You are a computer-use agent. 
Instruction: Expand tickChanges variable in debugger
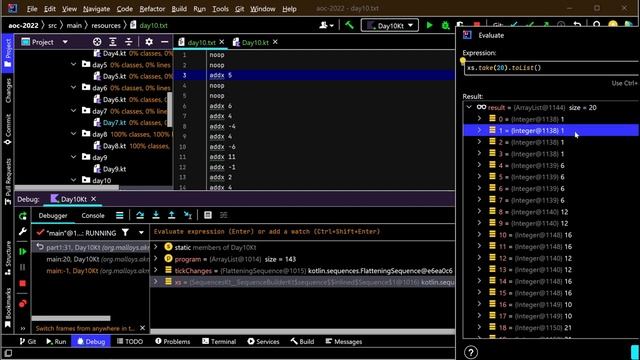pyautogui.click(x=156, y=270)
